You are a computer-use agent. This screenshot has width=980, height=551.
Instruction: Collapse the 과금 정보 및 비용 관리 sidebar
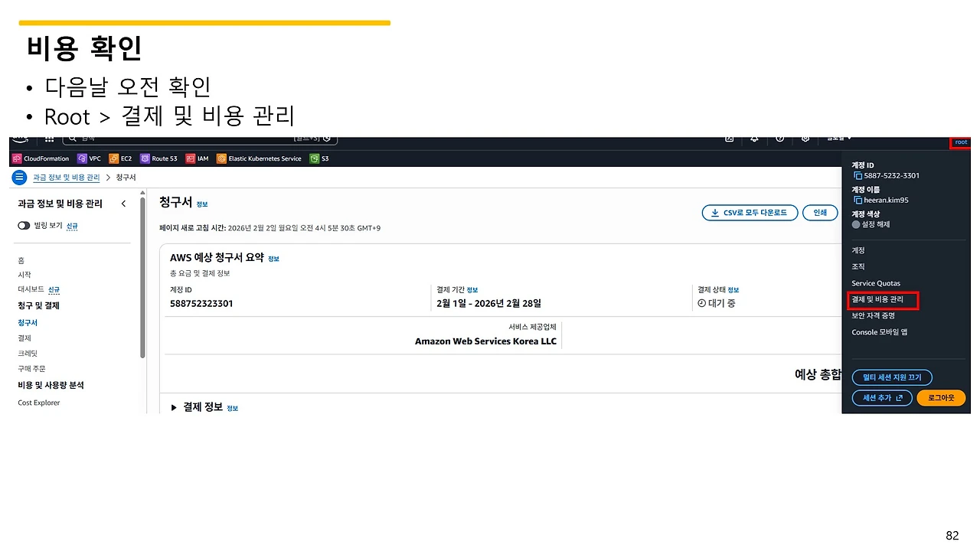(124, 204)
